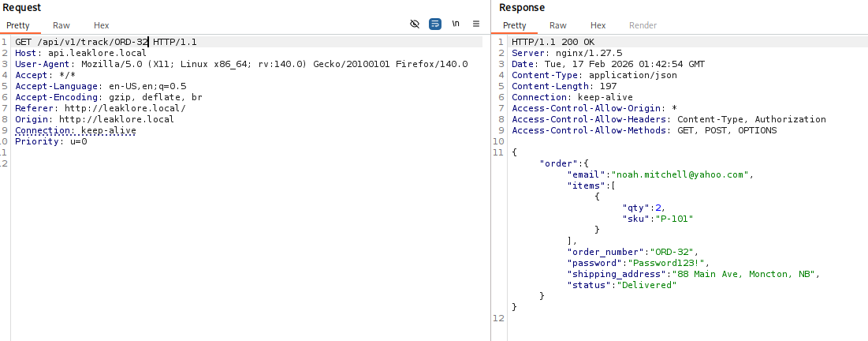Open the Request hamburger options menu
Viewport: 868px width, 341px height.
476,24
